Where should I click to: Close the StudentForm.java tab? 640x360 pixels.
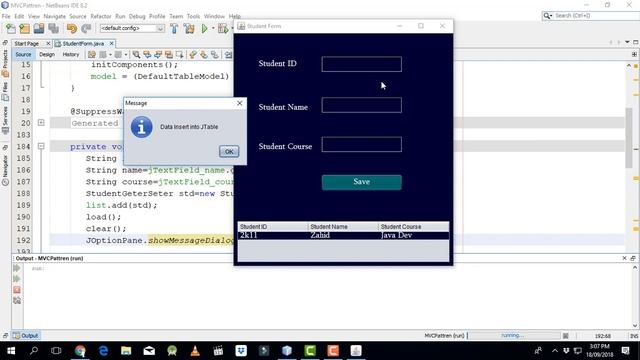pos(111,43)
